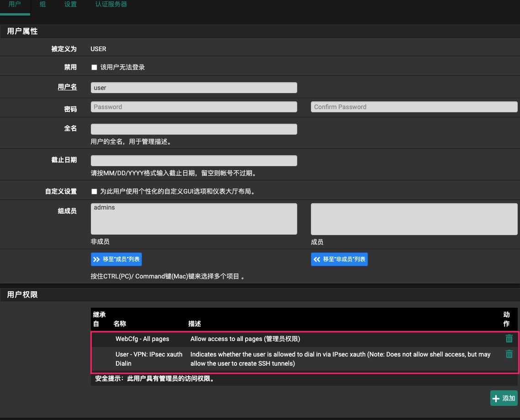Click the Confirm Password field
The width and height of the screenshot is (520, 420).
pos(414,107)
